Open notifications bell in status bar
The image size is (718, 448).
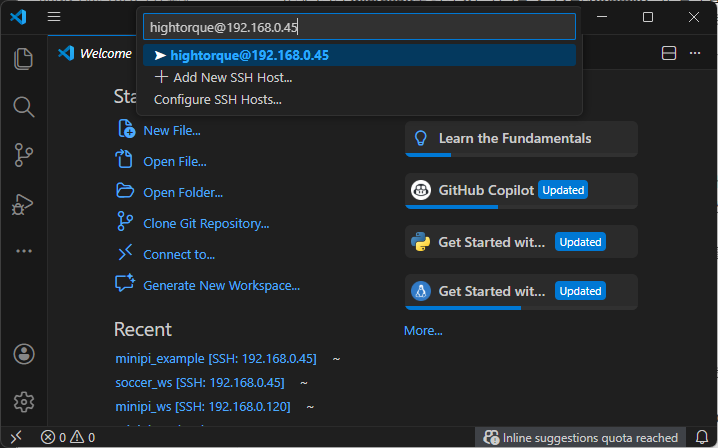[702, 437]
